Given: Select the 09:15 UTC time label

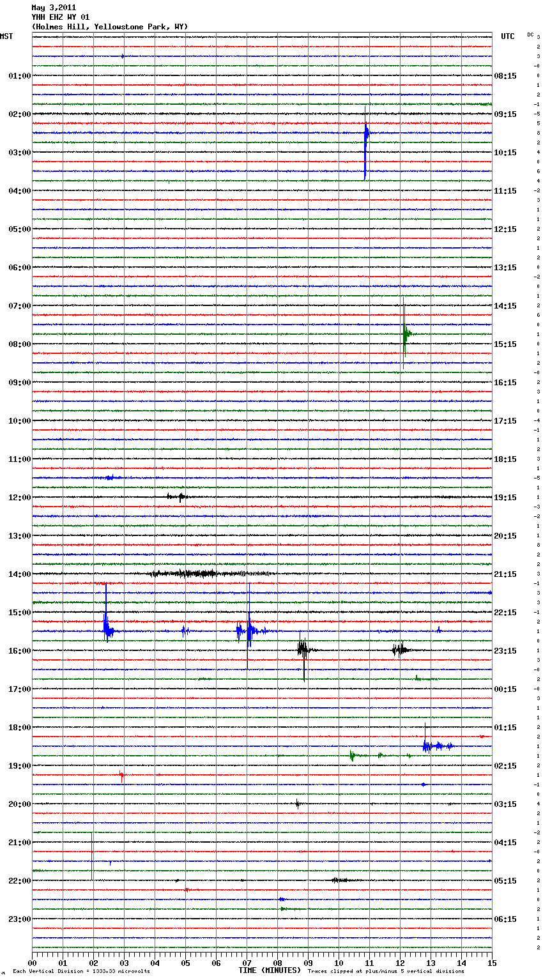Looking at the screenshot, I should tap(505, 114).
